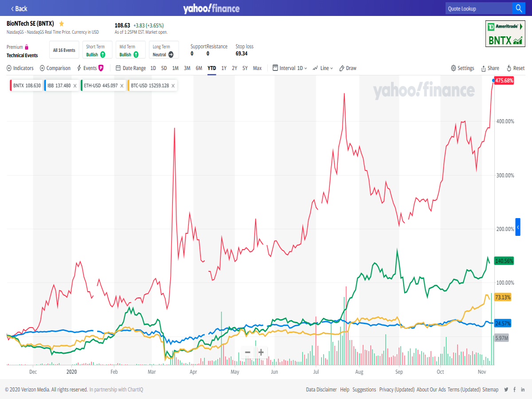Click the Long Term neutral arrow icon
Screen dimensions: 532x399
tap(171, 55)
